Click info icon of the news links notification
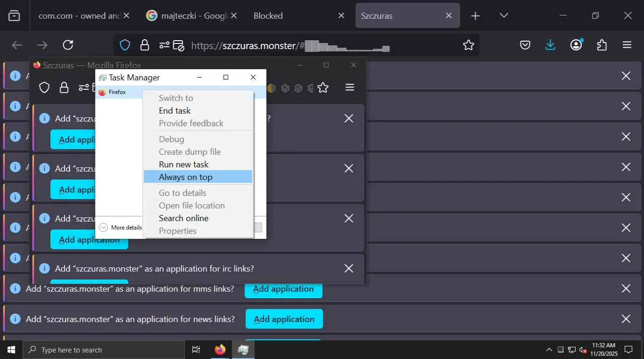 (15, 319)
